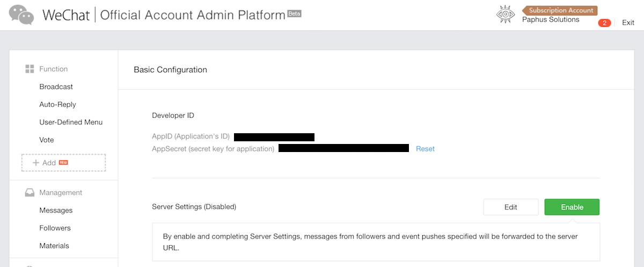Click the Paphus Solutions eye avatar
This screenshot has width=644, height=267.
pos(506,15)
